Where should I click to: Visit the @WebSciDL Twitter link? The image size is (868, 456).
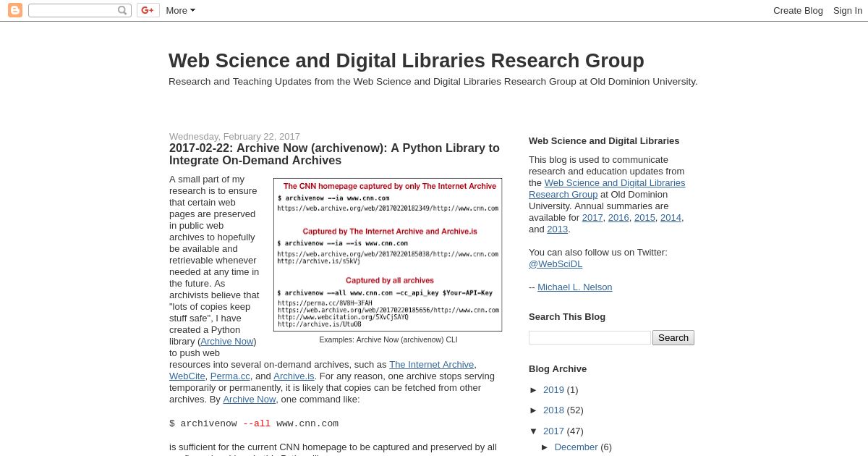tap(556, 264)
